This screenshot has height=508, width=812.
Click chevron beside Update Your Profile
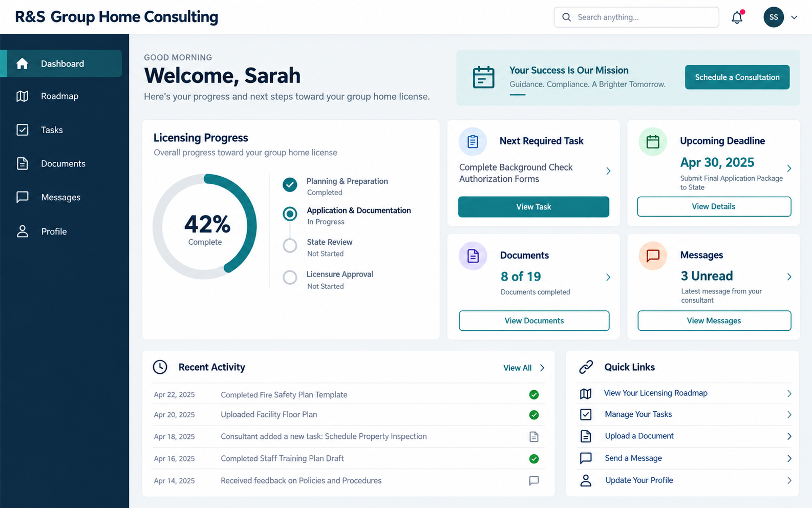pos(789,481)
